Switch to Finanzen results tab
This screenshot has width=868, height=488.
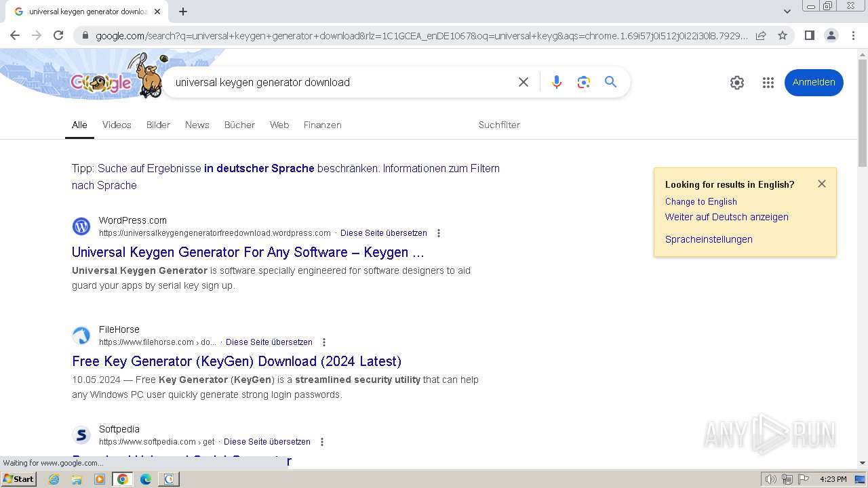coord(323,125)
